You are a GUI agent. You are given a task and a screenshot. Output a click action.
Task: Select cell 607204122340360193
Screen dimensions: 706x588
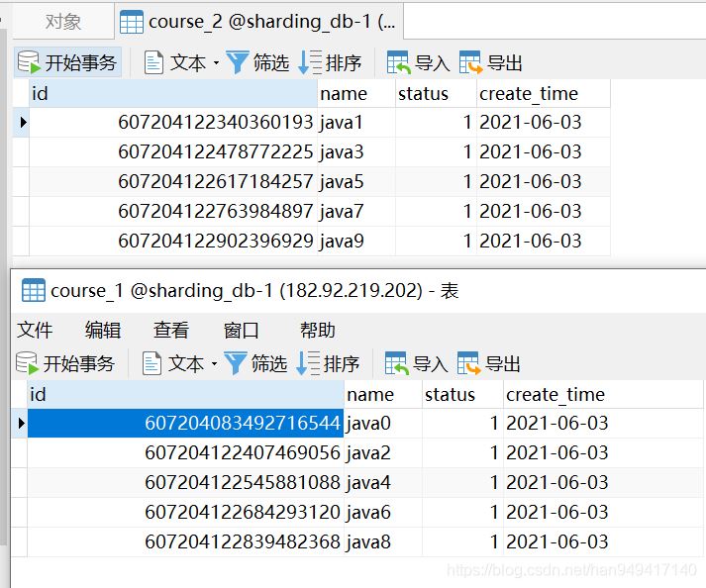pos(173,122)
